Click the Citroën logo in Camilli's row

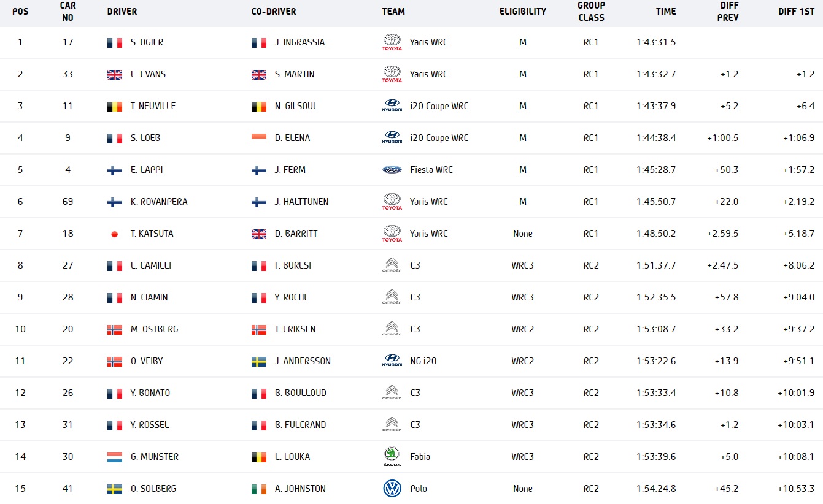coord(392,265)
